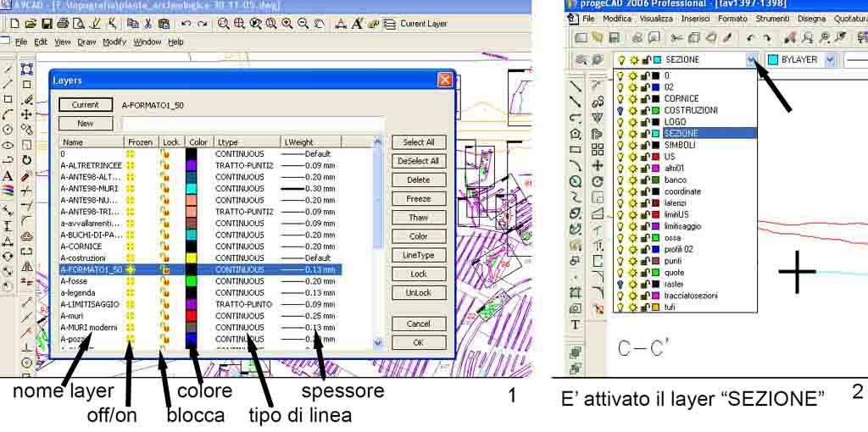Screen dimensions: 868x432
Task: Select the Text tool T in progeCAD sidebar
Action: 575,324
